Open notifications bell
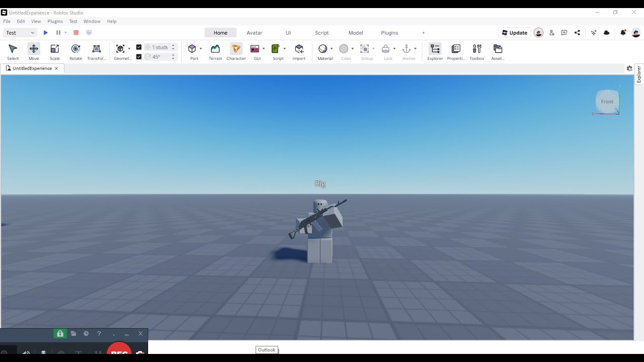The image size is (644, 362). (x=623, y=33)
